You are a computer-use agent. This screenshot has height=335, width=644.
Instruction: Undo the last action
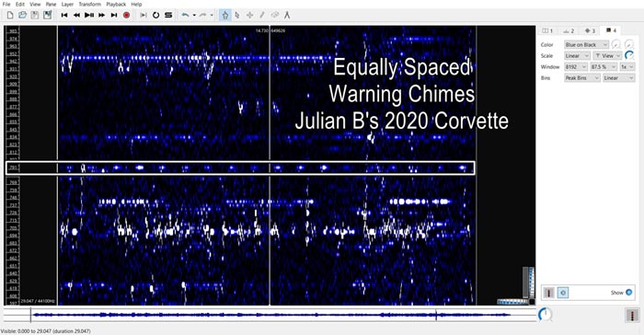185,16
